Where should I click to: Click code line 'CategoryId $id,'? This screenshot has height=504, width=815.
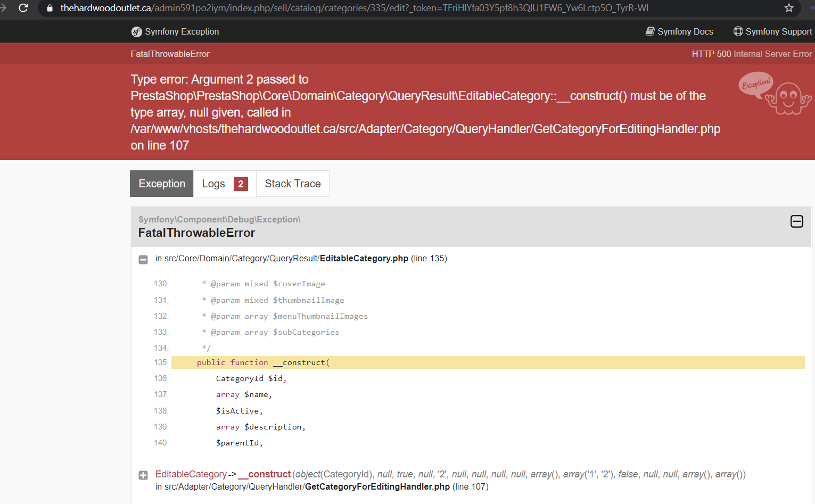click(x=251, y=378)
